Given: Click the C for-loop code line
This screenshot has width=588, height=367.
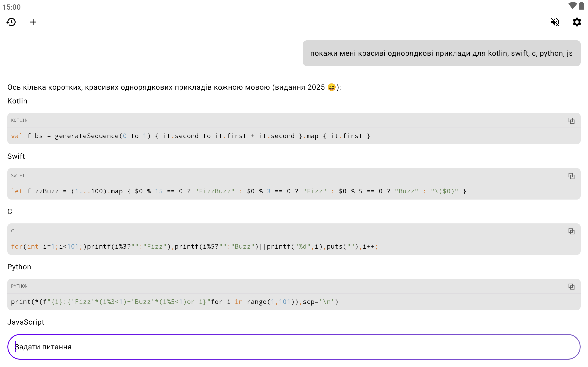Looking at the screenshot, I should 194,247.
